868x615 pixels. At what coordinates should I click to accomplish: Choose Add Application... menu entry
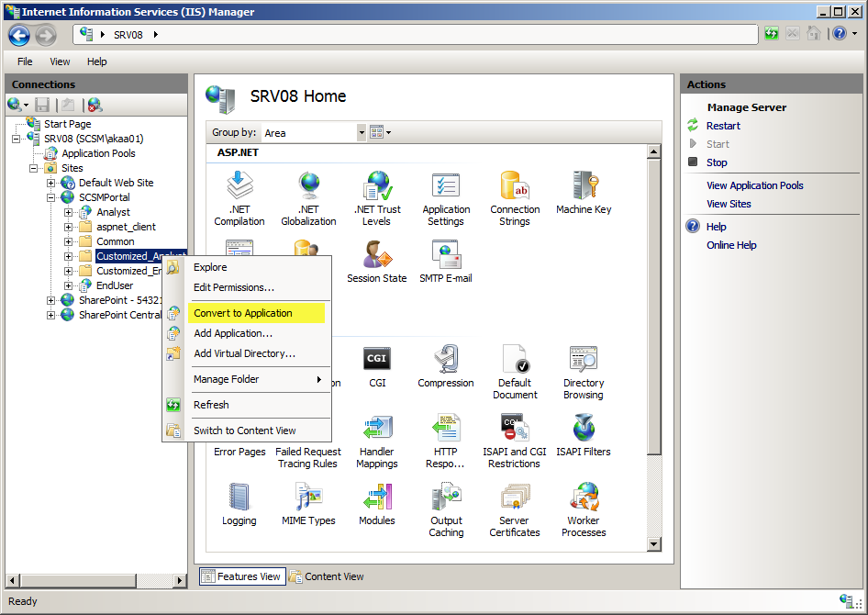click(x=247, y=333)
